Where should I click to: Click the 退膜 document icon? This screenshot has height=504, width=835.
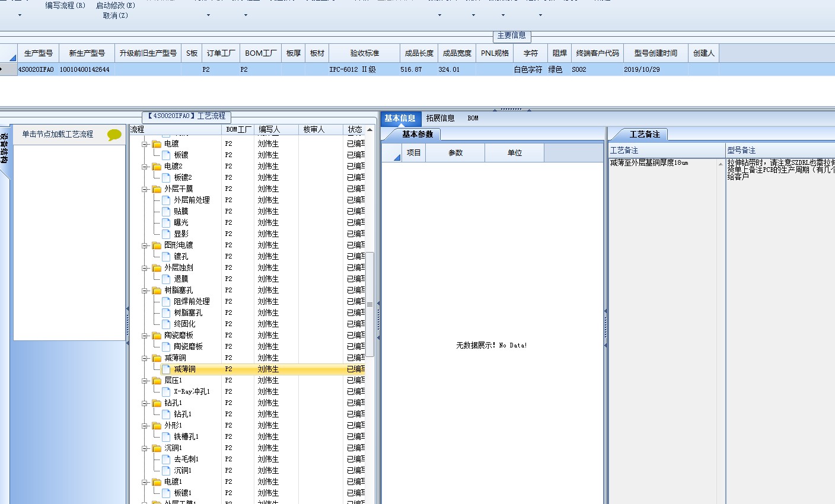167,279
